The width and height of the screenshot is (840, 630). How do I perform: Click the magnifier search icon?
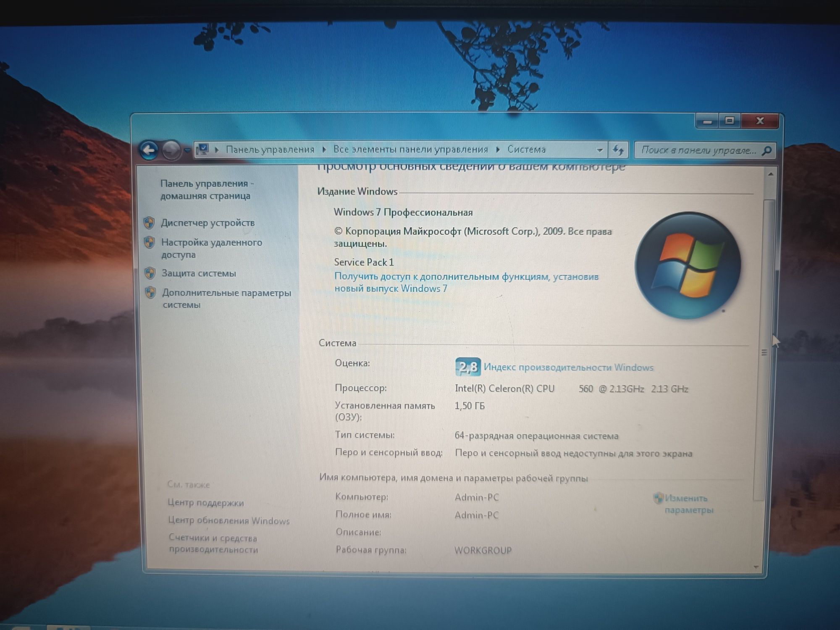click(767, 150)
